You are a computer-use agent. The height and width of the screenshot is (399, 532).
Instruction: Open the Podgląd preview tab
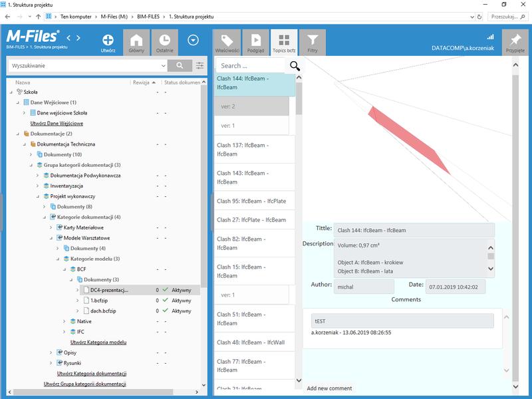(255, 41)
